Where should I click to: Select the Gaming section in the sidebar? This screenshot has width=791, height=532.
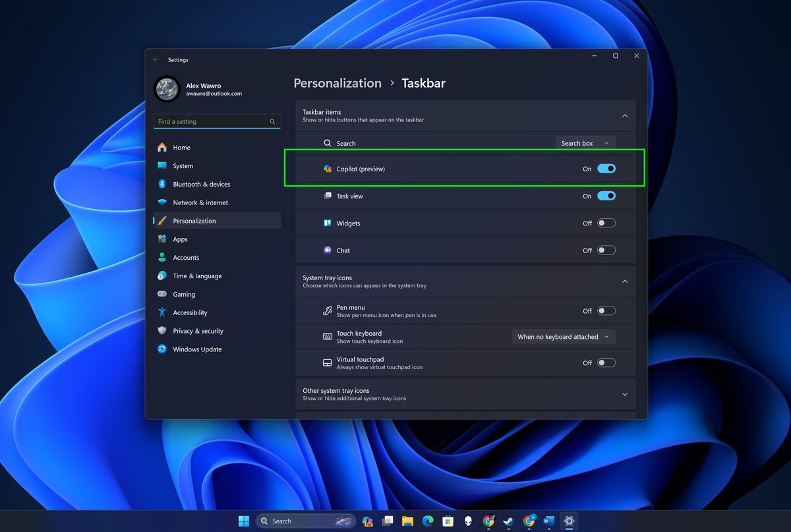tap(185, 294)
